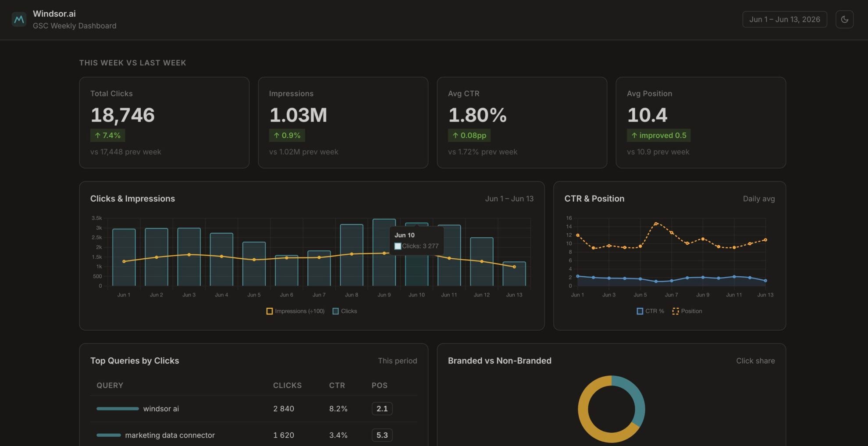The image size is (868, 446).
Task: Toggle the Impressions (÷100) legend item
Action: [x=295, y=311]
